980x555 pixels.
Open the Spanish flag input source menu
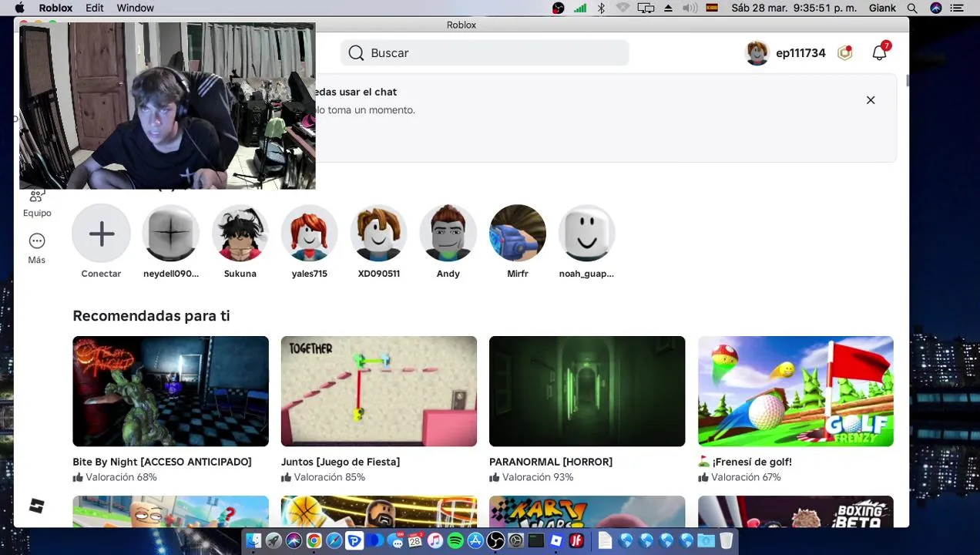712,8
